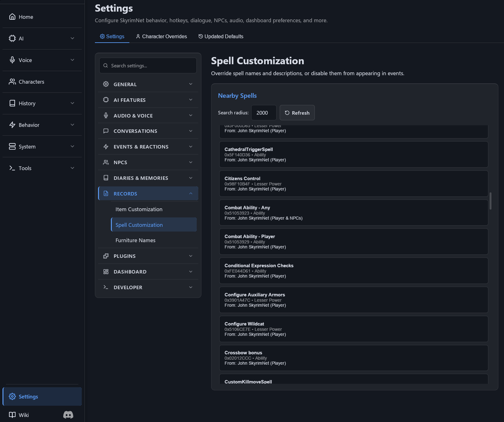Select the Conditional Expression Checks card
This screenshot has width=504, height=422.
(354, 271)
